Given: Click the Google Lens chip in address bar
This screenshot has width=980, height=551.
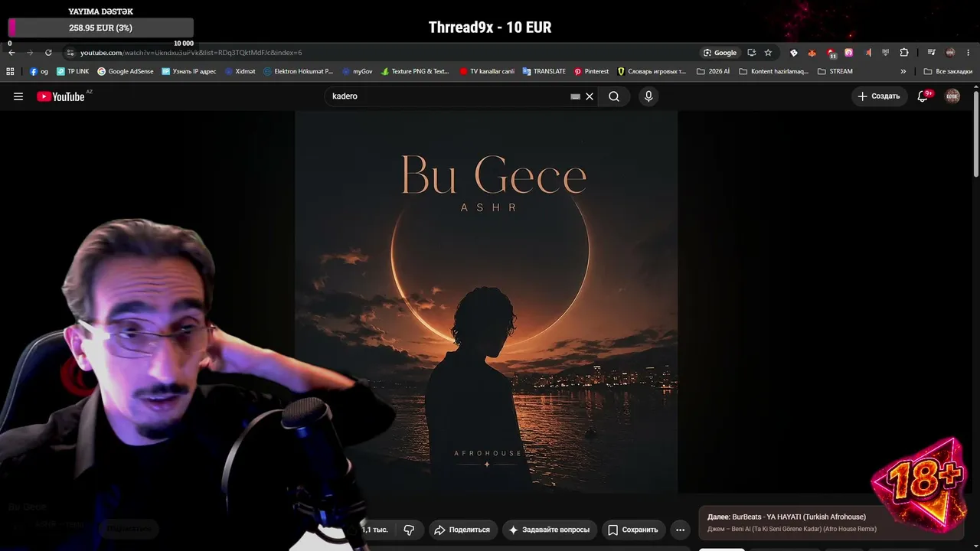Looking at the screenshot, I should click(x=720, y=53).
